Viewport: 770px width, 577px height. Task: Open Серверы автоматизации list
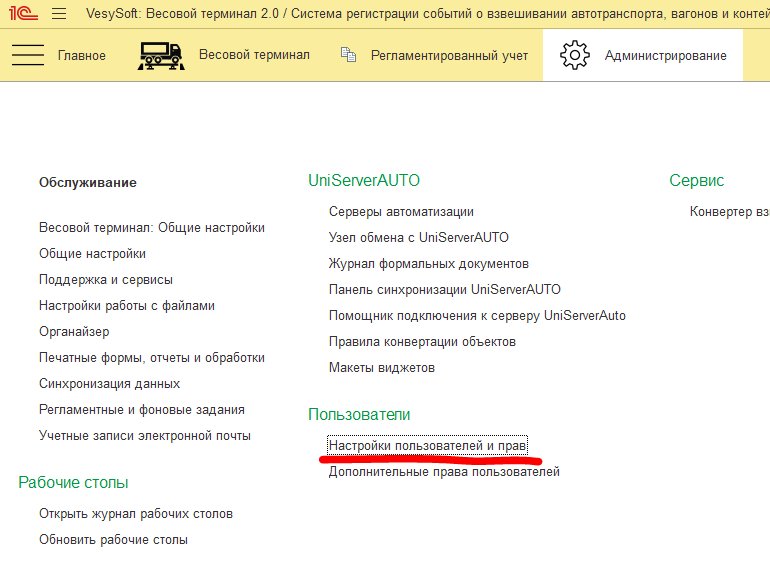point(401,212)
